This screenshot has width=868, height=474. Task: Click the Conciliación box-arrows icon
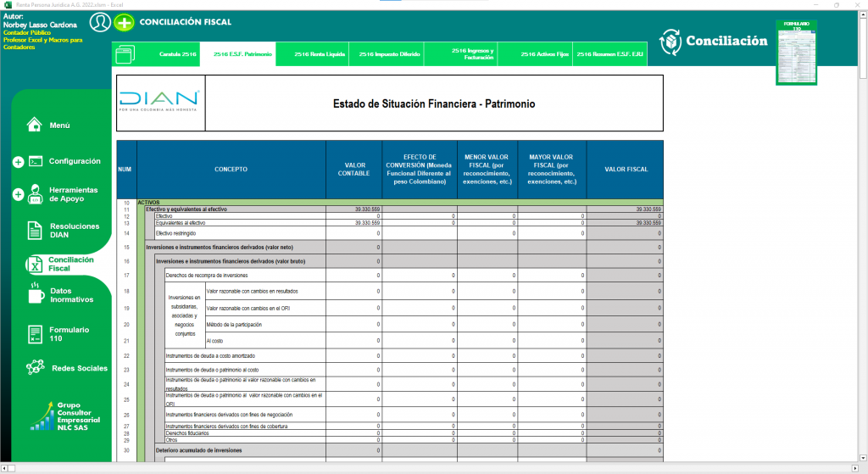(x=670, y=42)
